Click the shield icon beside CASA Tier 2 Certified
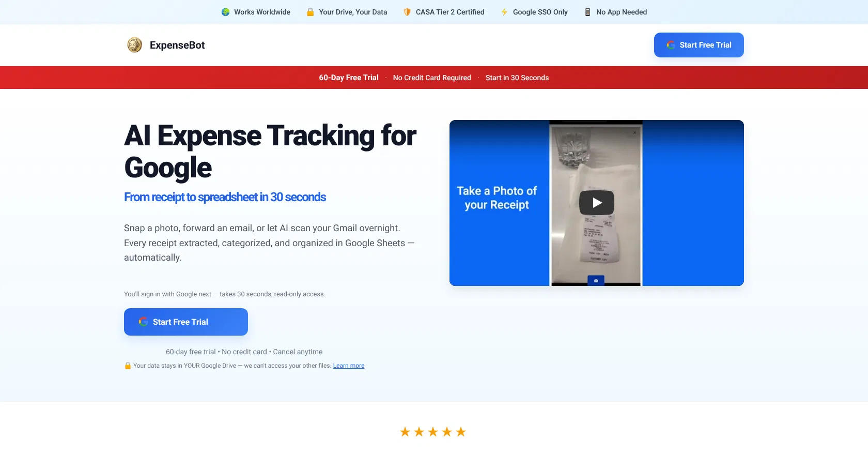Viewport: 868px width, 453px height. coord(407,12)
